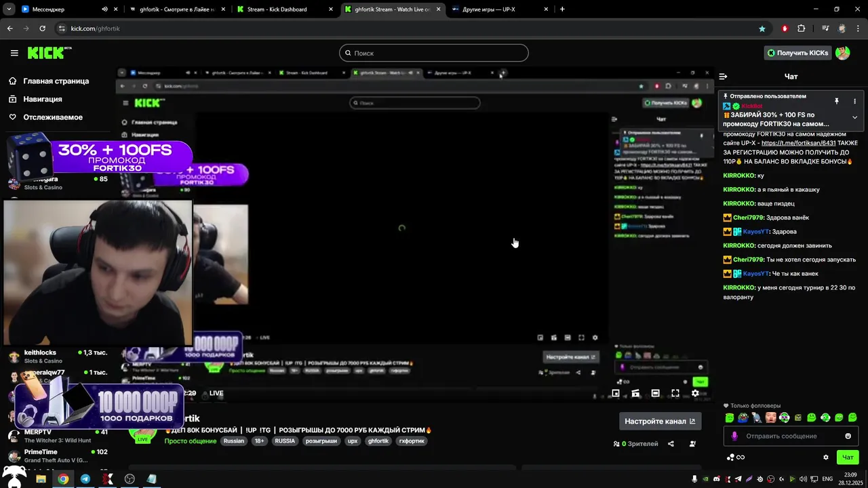Click the Настройте канал button
This screenshot has height=488, width=868.
pyautogui.click(x=660, y=421)
